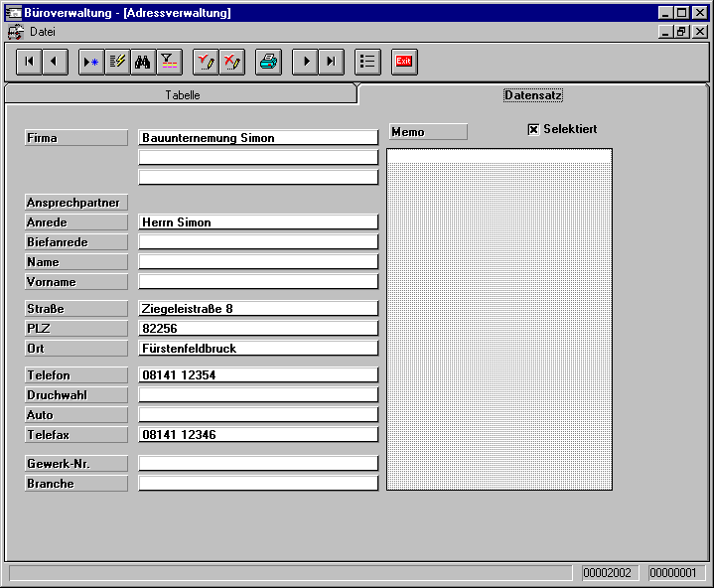Open search with the binoculars icon
Viewport: 714px width, 588px height.
pyautogui.click(x=143, y=62)
